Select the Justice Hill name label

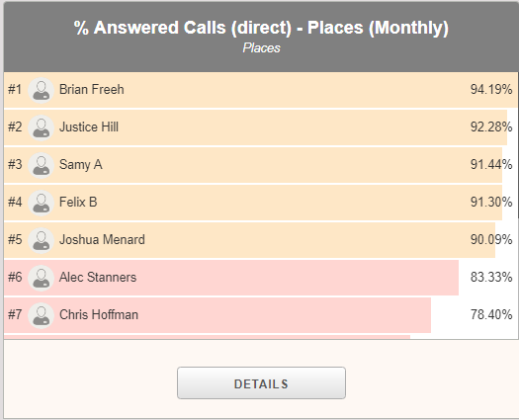[x=89, y=127]
